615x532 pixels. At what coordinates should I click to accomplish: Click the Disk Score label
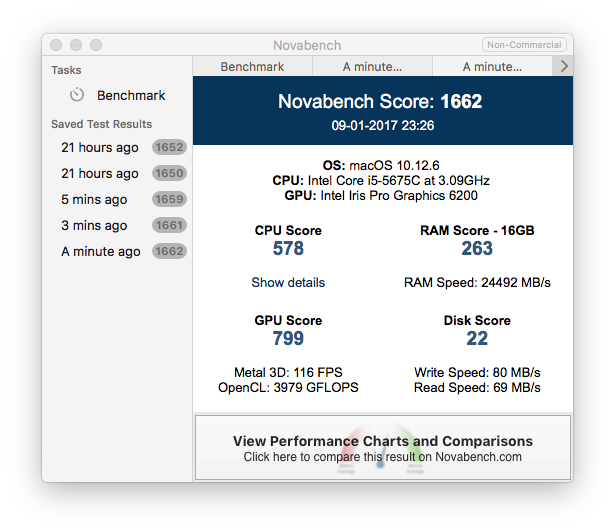pos(477,320)
